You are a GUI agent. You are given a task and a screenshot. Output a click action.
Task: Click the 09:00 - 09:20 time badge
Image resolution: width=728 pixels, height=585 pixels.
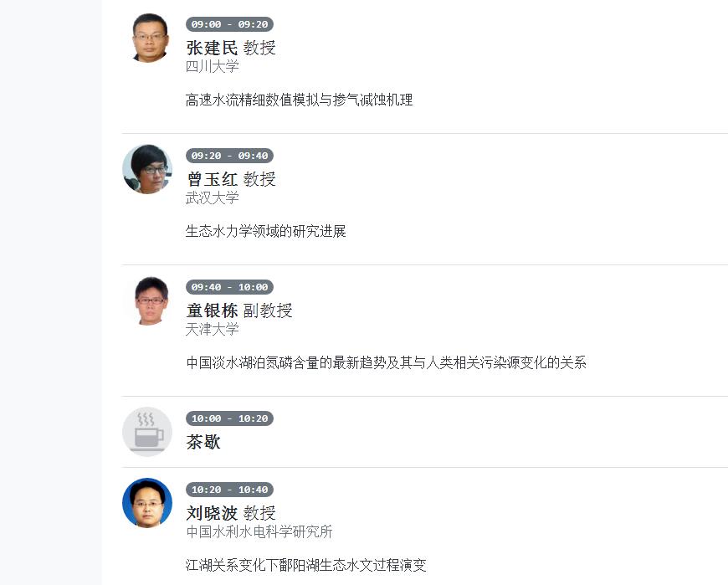point(229,24)
